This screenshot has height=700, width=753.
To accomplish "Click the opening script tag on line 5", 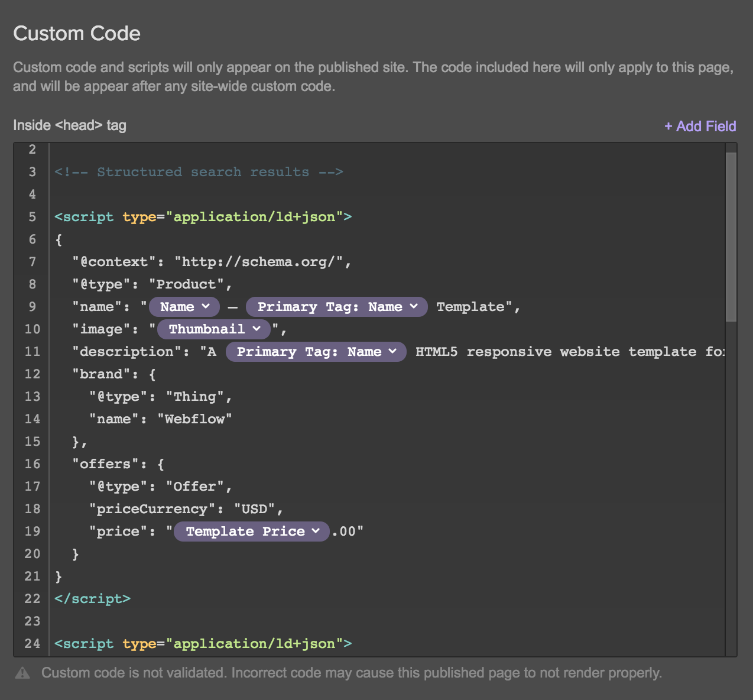I will pos(203,217).
